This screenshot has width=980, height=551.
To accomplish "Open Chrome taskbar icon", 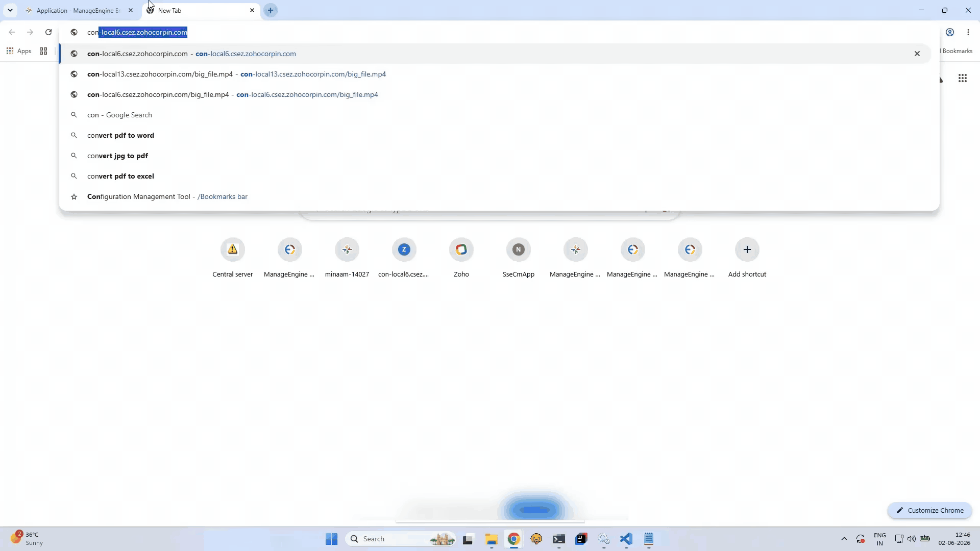I will 513,539.
